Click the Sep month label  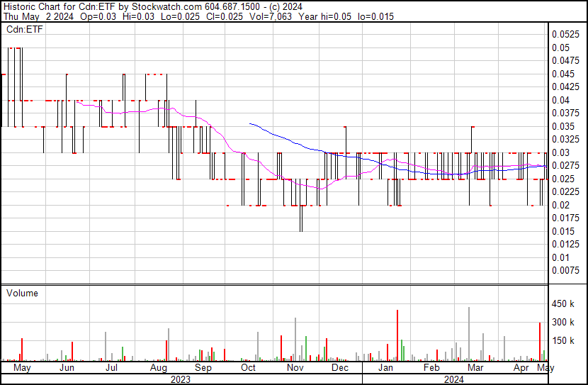pos(203,368)
